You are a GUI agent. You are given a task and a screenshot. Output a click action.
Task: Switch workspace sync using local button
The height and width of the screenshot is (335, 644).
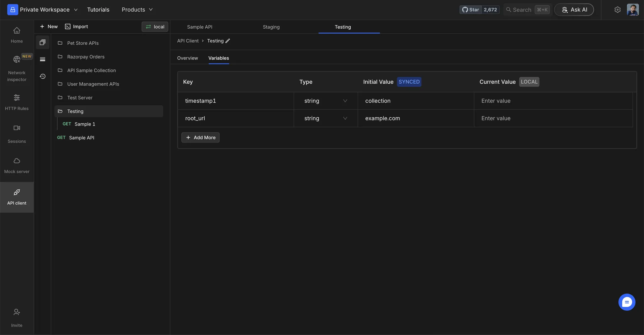(x=155, y=27)
